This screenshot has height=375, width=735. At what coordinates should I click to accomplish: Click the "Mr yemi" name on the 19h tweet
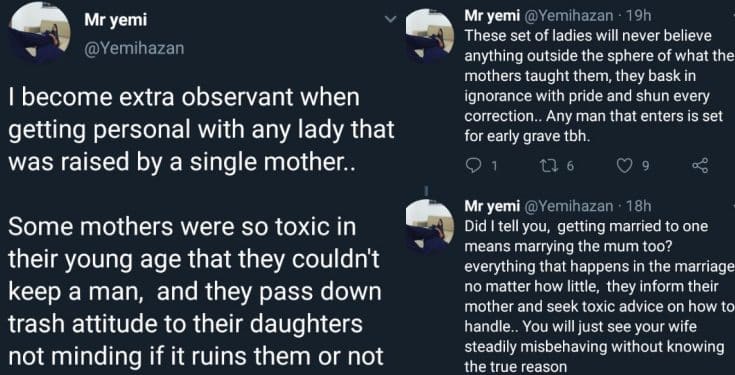pyautogui.click(x=492, y=16)
